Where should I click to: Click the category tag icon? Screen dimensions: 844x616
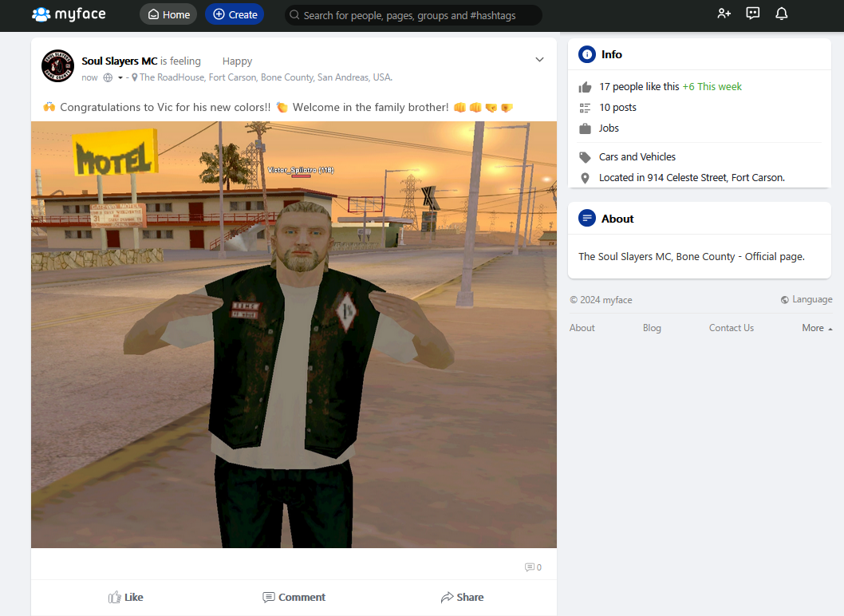tap(585, 157)
